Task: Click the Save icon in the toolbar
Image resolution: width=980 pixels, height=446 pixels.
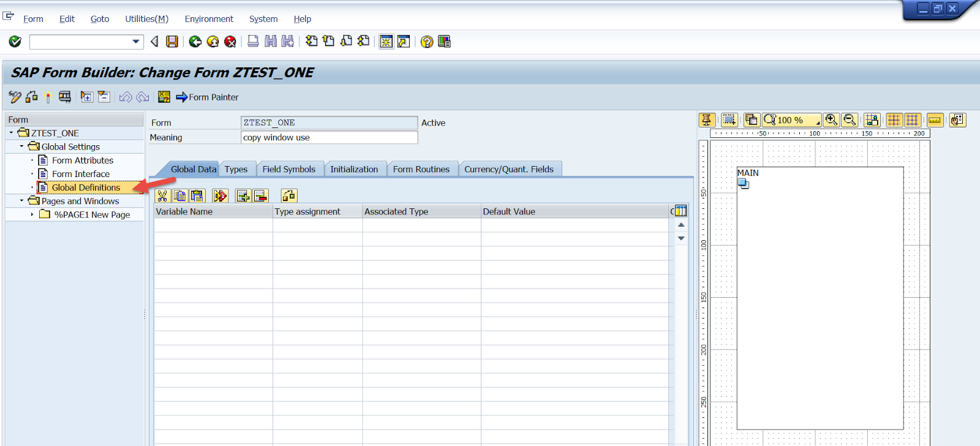Action: [172, 42]
